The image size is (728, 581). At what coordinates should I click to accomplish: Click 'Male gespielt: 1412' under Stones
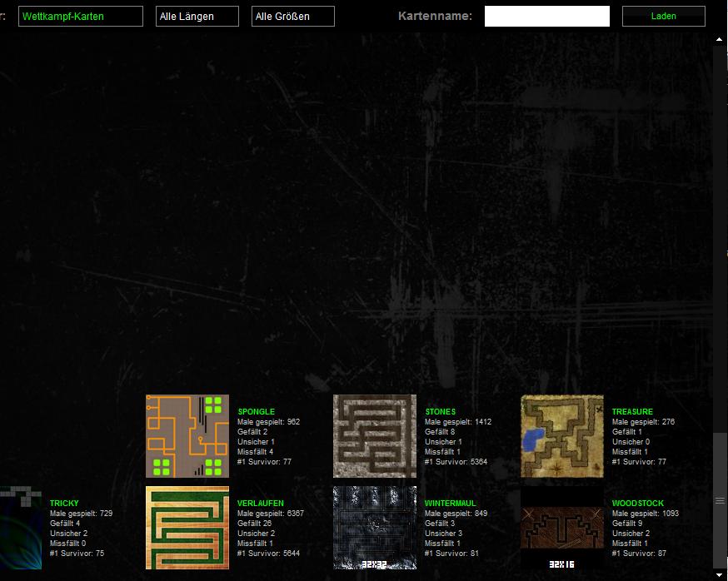point(458,422)
